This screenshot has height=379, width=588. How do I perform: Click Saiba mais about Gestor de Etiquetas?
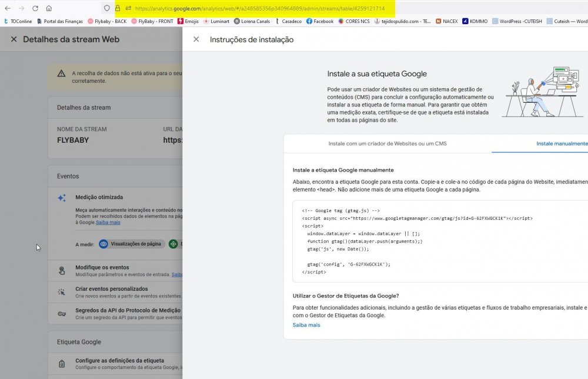305,324
